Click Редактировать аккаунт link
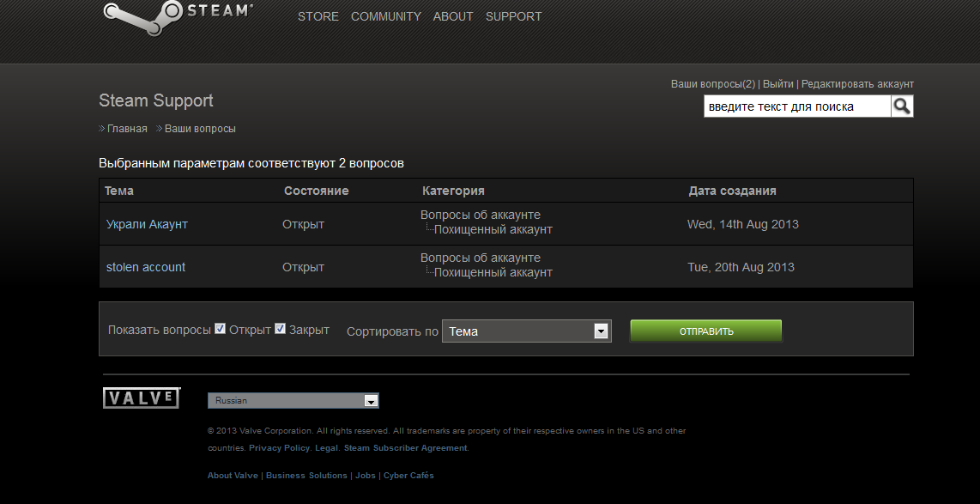This screenshot has width=980, height=504. (857, 84)
